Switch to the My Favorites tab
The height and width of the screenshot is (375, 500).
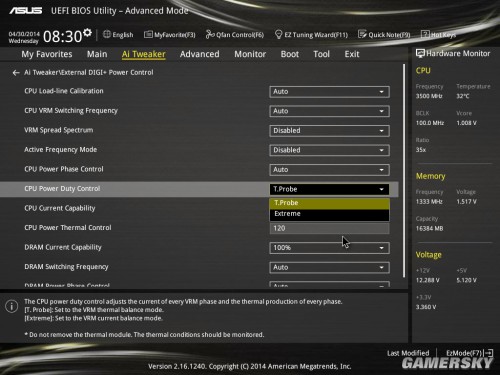(47, 54)
